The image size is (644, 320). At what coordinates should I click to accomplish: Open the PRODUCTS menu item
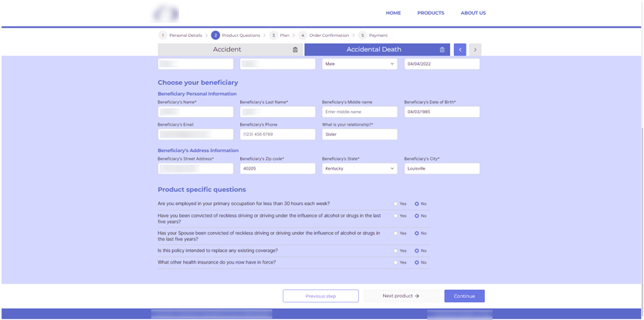pos(430,13)
